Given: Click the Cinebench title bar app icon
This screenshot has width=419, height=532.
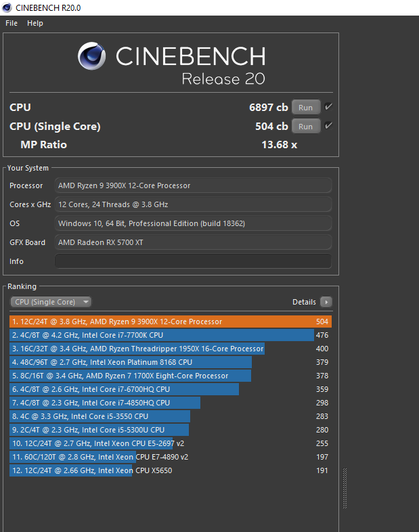Looking at the screenshot, I should [7, 7].
